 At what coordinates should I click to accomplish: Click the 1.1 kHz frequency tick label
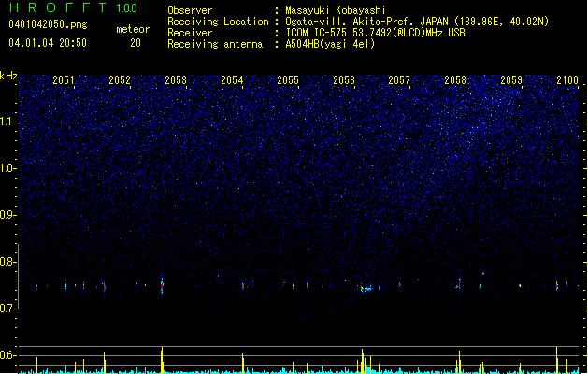click(7, 122)
